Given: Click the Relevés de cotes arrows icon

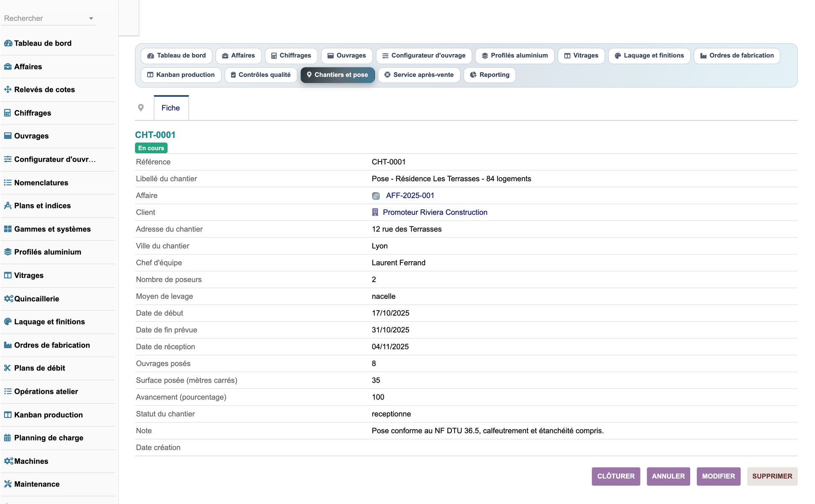Looking at the screenshot, I should tap(8, 89).
